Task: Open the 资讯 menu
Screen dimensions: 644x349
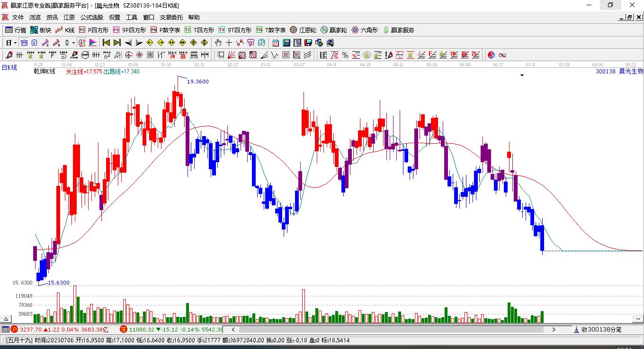Action: tap(52, 18)
